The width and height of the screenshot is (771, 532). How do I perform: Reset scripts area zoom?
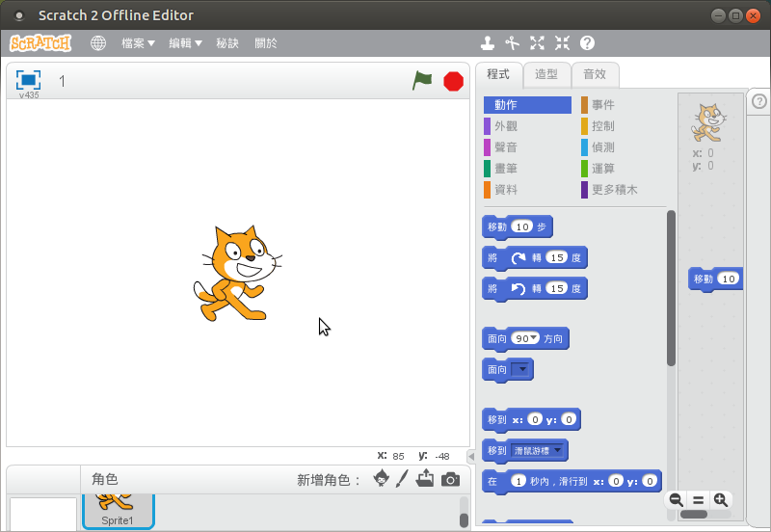click(698, 500)
